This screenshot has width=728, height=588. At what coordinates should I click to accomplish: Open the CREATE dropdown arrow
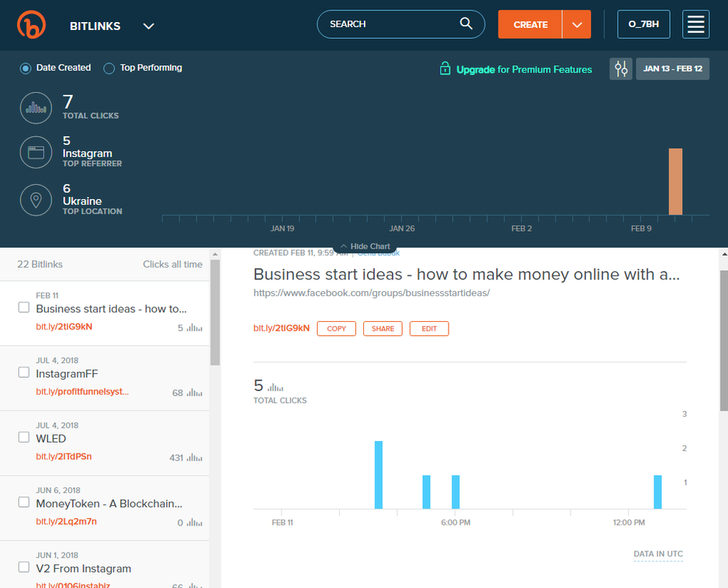pos(577,24)
